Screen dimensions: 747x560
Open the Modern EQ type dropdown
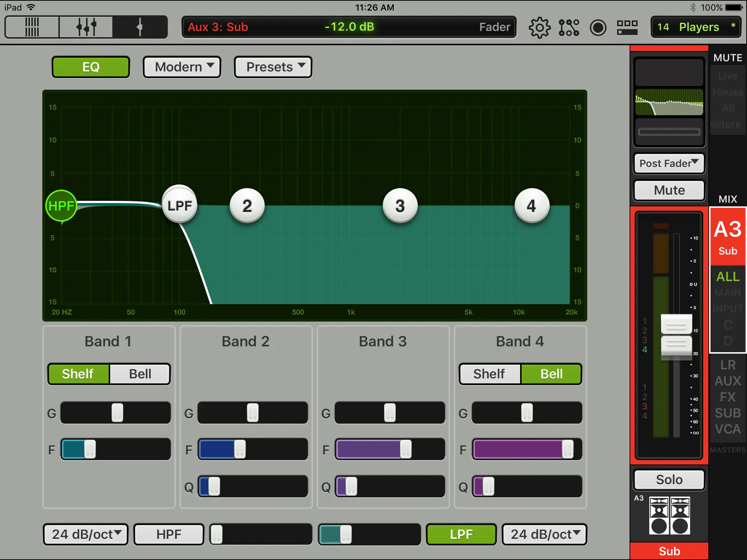pyautogui.click(x=182, y=67)
